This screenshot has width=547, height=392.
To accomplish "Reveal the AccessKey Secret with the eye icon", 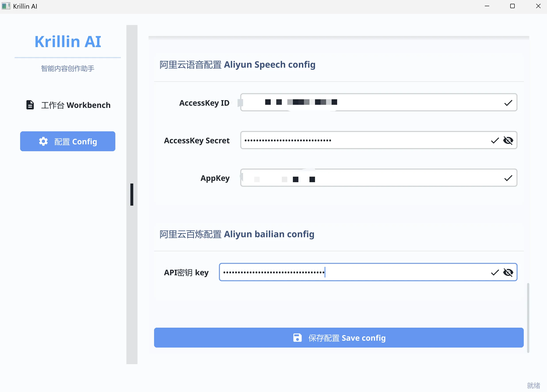I will tap(508, 140).
